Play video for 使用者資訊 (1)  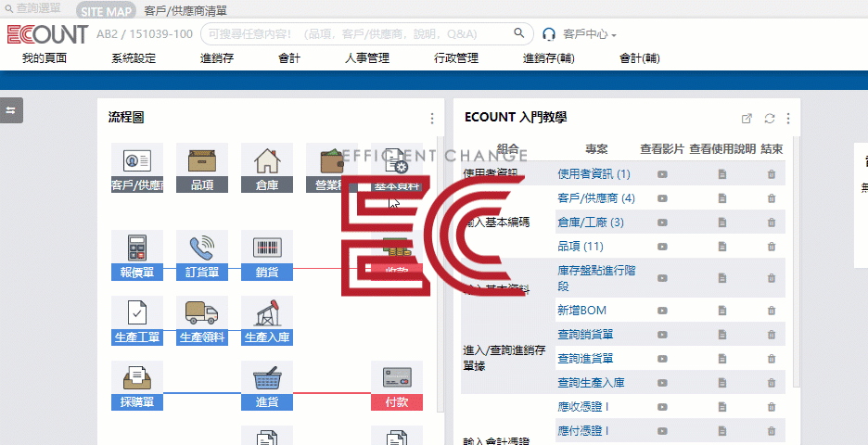(x=662, y=174)
